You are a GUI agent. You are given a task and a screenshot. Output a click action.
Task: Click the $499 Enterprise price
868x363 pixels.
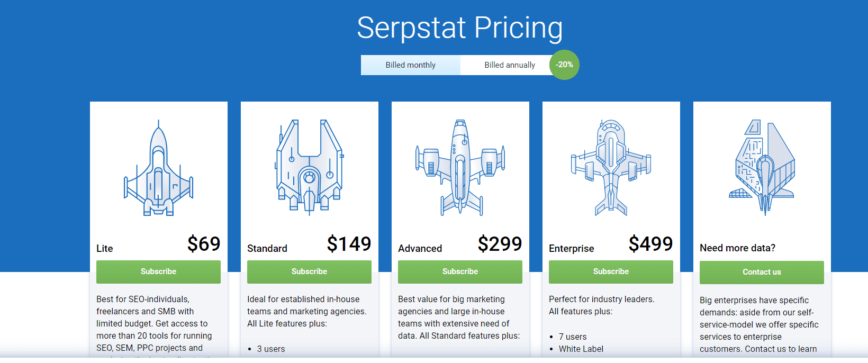pyautogui.click(x=650, y=244)
